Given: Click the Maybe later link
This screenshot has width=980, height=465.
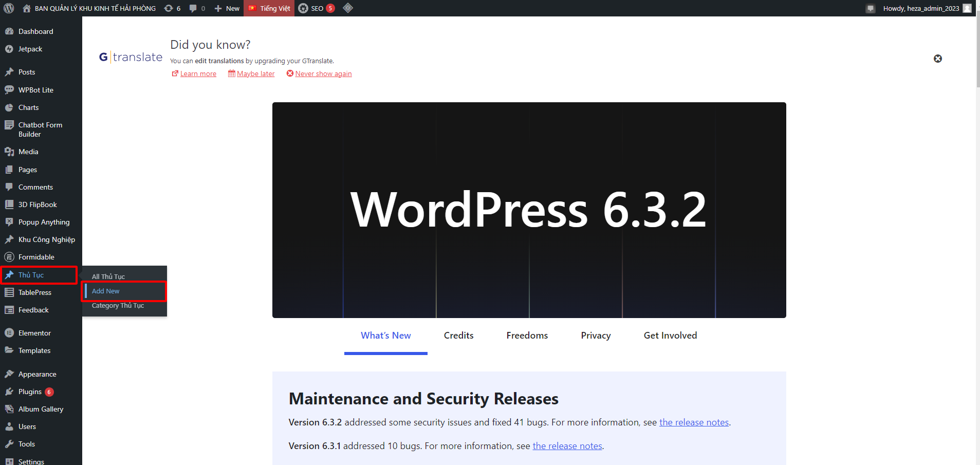Looking at the screenshot, I should tap(255, 73).
